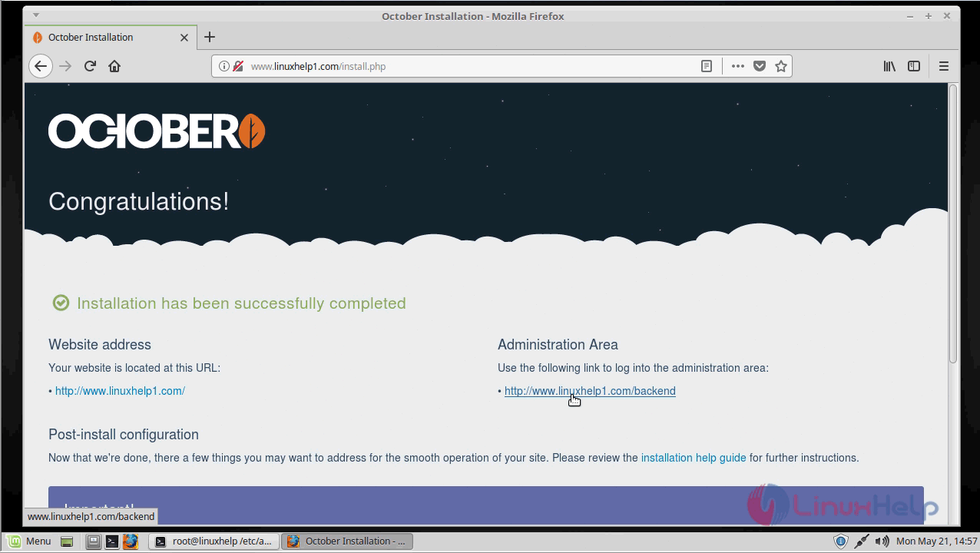The image size is (980, 553).
Task: Open the window menu arrow in title bar
Action: pyautogui.click(x=35, y=15)
